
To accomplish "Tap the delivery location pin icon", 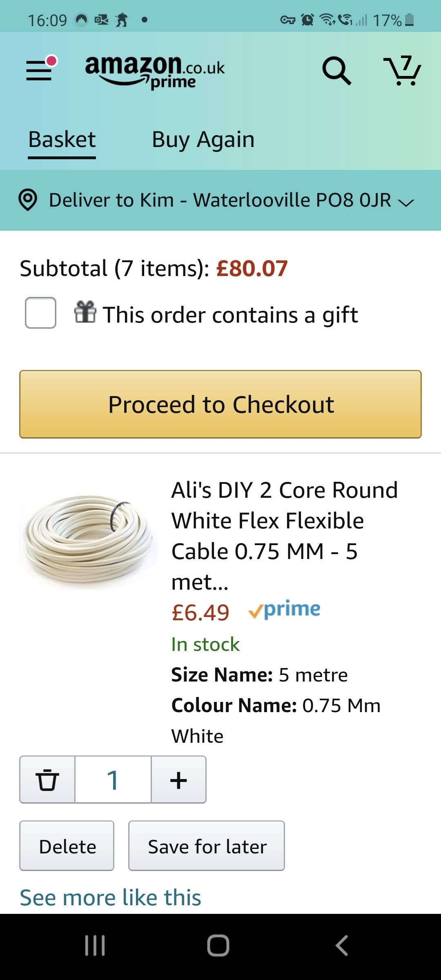I will (x=28, y=200).
